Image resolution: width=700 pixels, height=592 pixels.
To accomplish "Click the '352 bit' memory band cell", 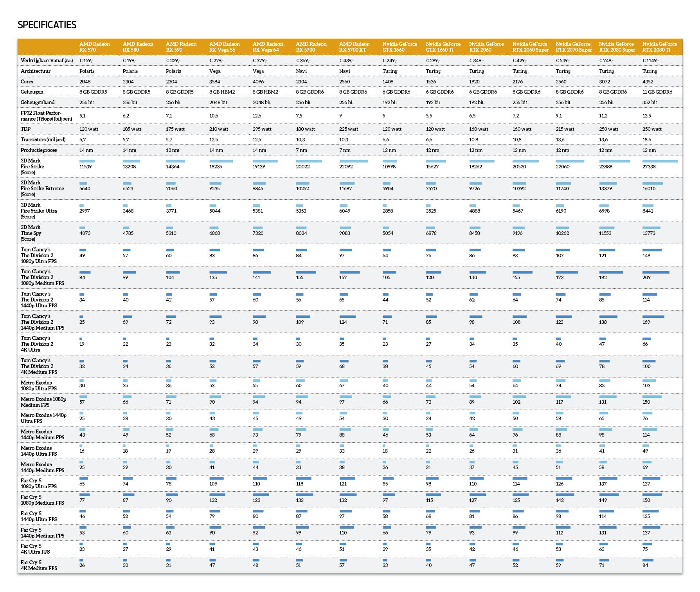I will click(650, 103).
